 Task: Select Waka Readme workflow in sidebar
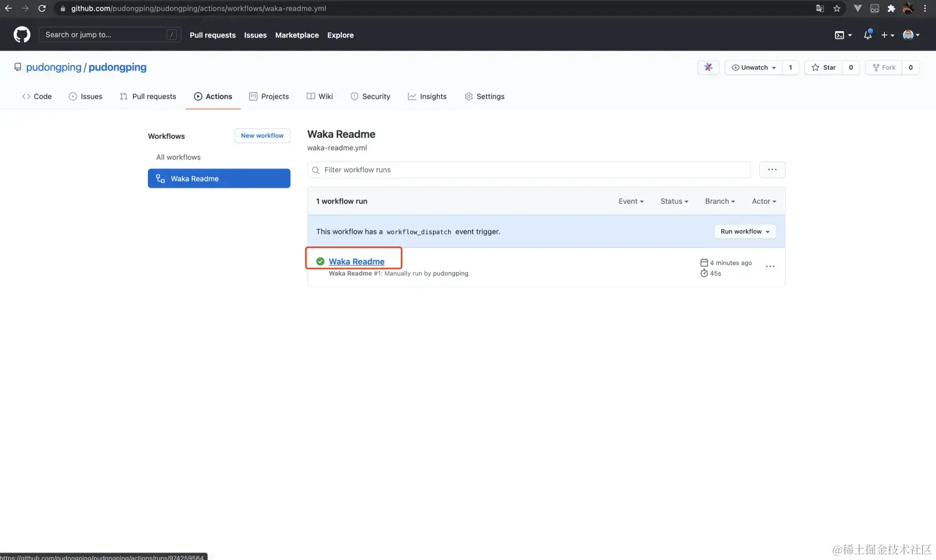pyautogui.click(x=219, y=178)
